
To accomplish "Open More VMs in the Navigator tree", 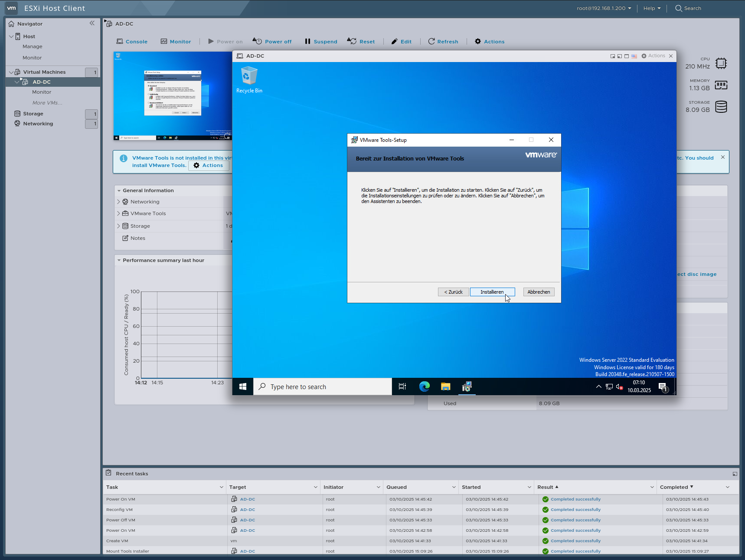I will [x=47, y=102].
